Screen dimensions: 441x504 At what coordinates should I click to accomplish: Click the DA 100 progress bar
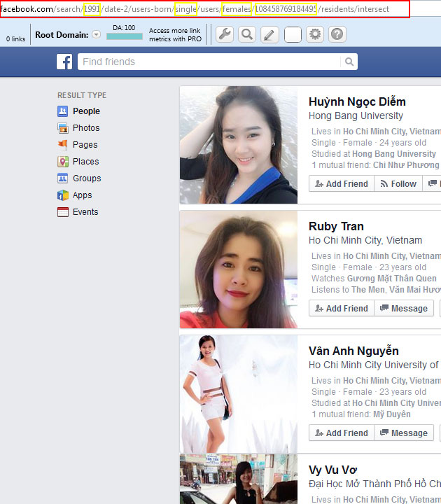pyautogui.click(x=124, y=36)
